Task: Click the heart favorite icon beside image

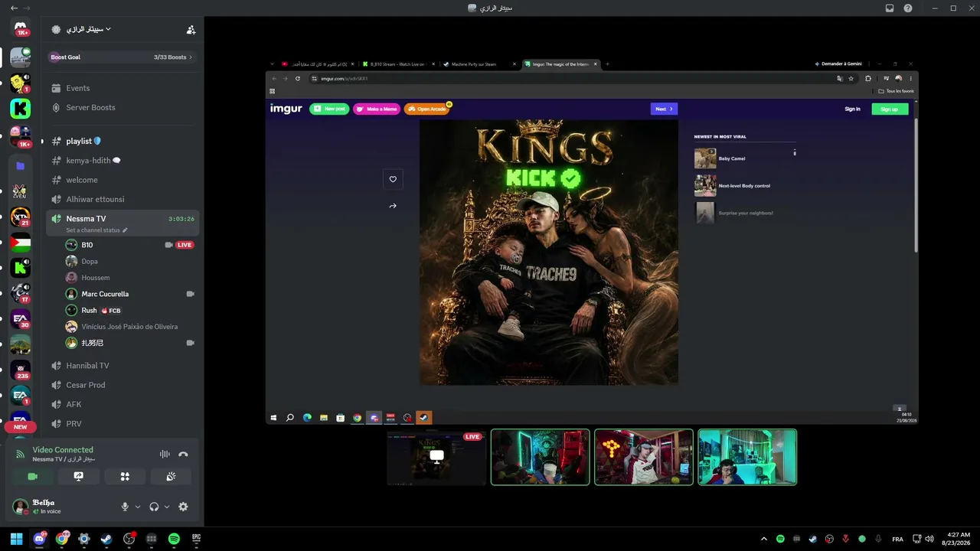Action: 393,179
